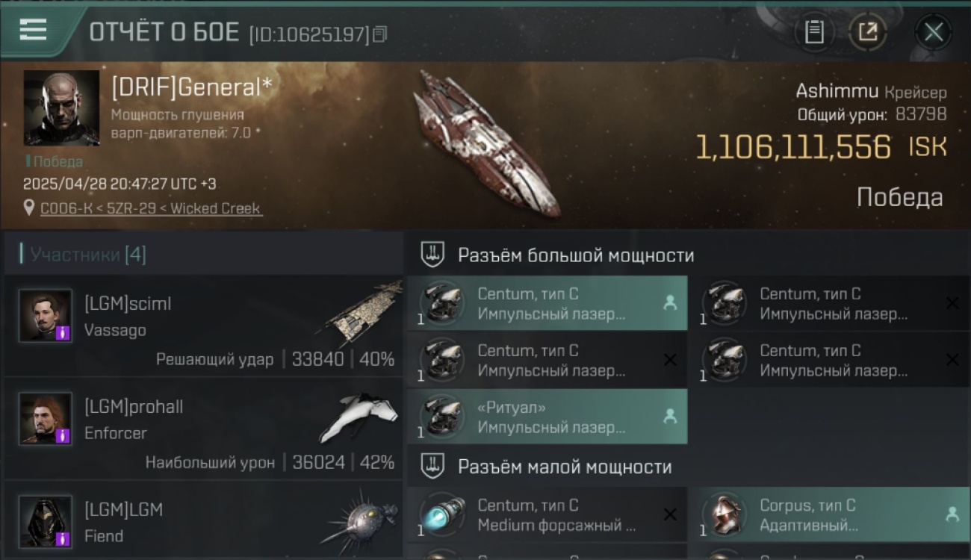The width and height of the screenshot is (971, 560).
Task: Tap the info badge on the LGM Fiend pilot
Action: click(x=63, y=539)
